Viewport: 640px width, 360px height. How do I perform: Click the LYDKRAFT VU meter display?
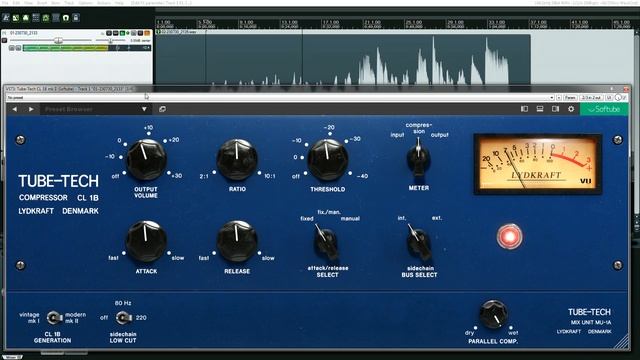pyautogui.click(x=538, y=164)
